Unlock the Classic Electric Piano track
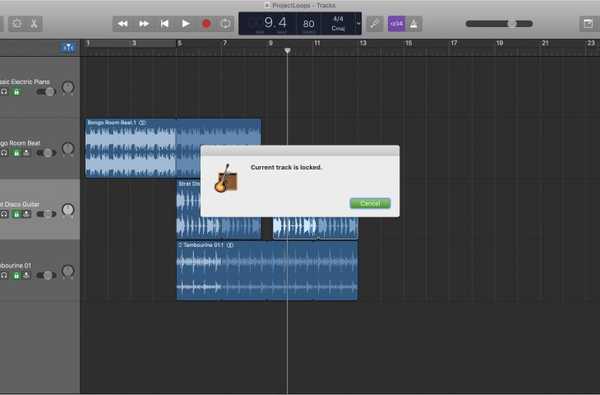600x395 pixels. tap(16, 92)
